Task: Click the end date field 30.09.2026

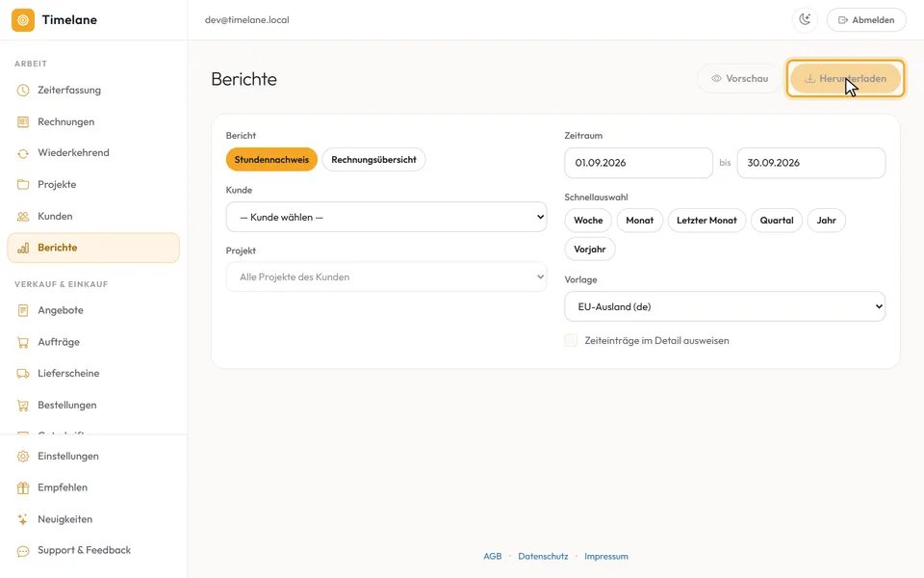Action: 810,163
